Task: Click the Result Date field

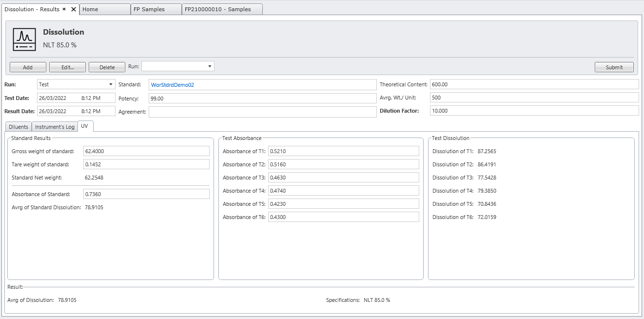Action: coord(76,111)
